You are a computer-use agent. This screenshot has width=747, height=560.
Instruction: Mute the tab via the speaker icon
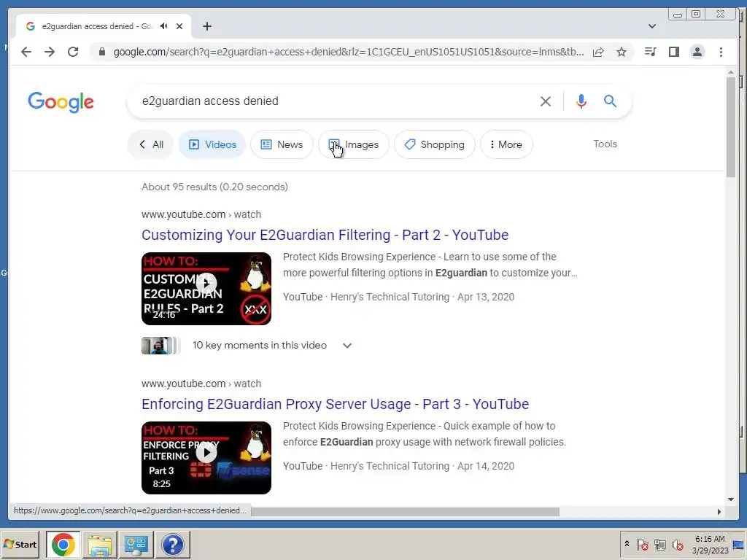pos(164,26)
